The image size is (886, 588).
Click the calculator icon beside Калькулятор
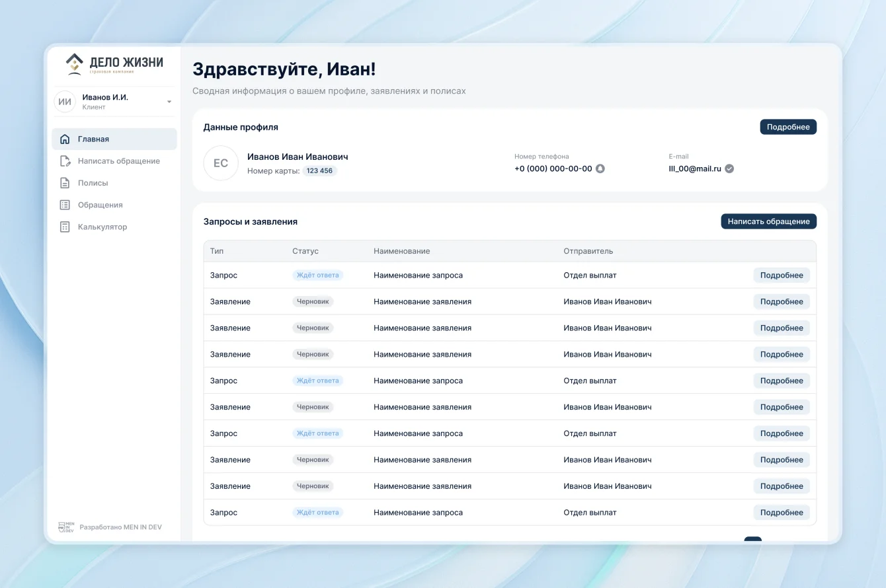point(65,227)
